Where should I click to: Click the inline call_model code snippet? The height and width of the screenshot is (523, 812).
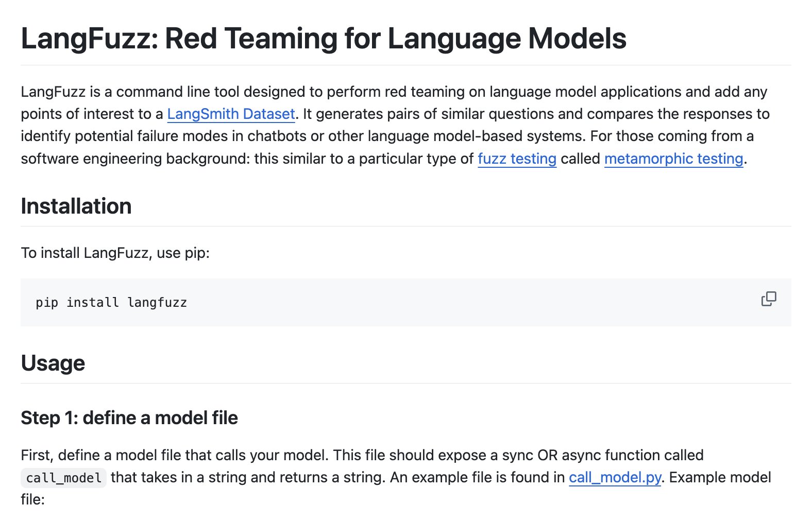tap(63, 478)
